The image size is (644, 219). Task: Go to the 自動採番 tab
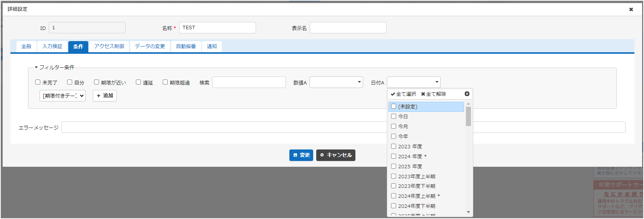click(x=186, y=46)
